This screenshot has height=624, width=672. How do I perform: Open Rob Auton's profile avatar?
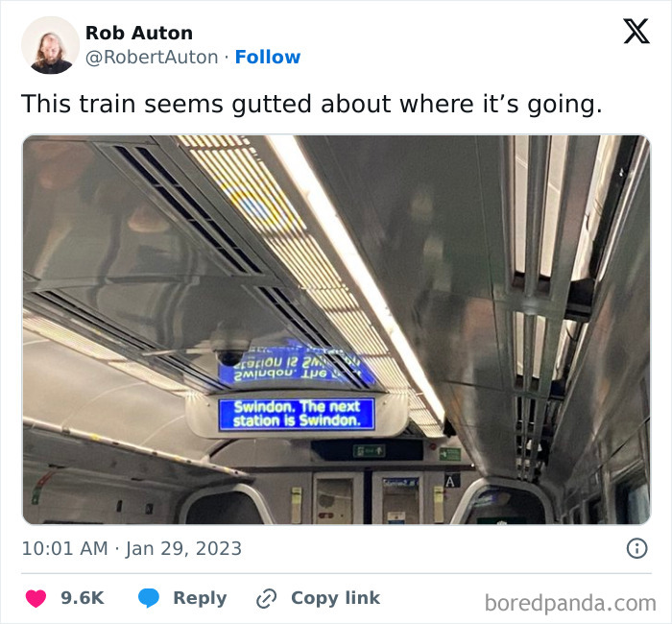click(x=51, y=45)
